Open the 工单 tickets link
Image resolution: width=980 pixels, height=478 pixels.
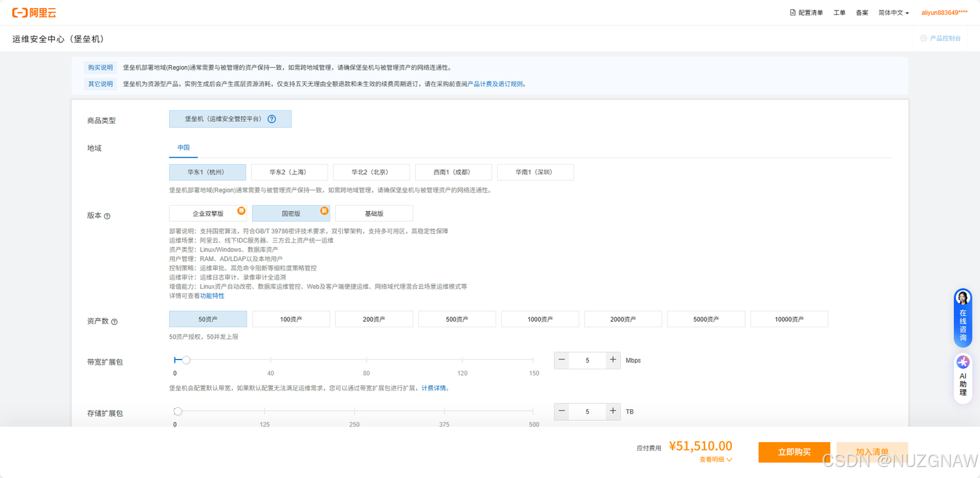(839, 13)
